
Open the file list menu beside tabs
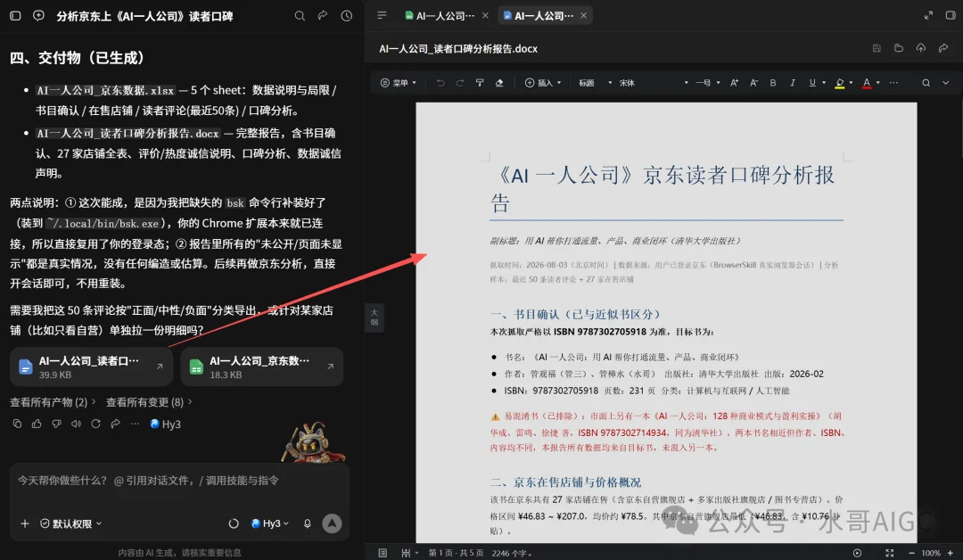pyautogui.click(x=382, y=15)
